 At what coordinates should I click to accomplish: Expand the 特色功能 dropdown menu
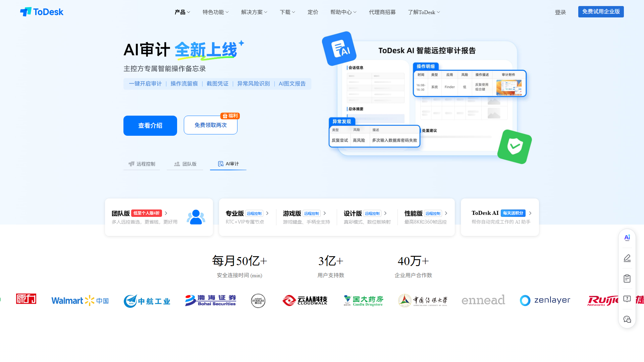[x=216, y=12]
